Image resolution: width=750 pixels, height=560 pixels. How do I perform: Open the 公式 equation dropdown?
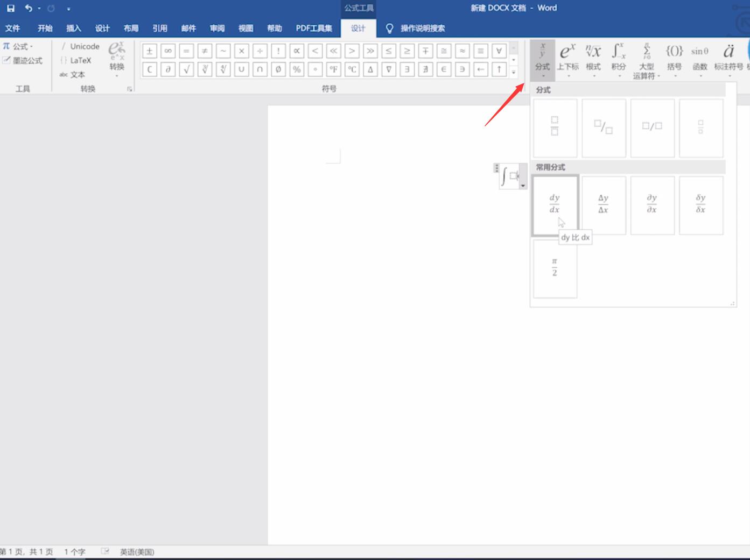[18, 46]
